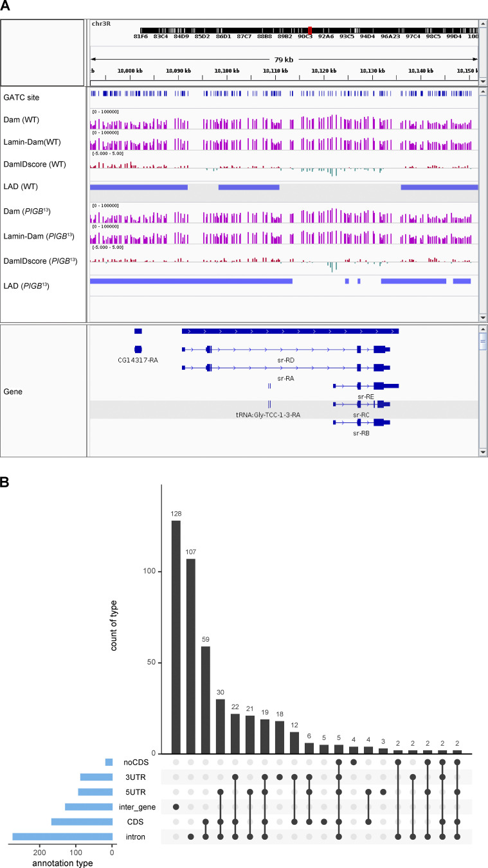Click the 79 kb span label
488x868 pixels.
pos(284,60)
